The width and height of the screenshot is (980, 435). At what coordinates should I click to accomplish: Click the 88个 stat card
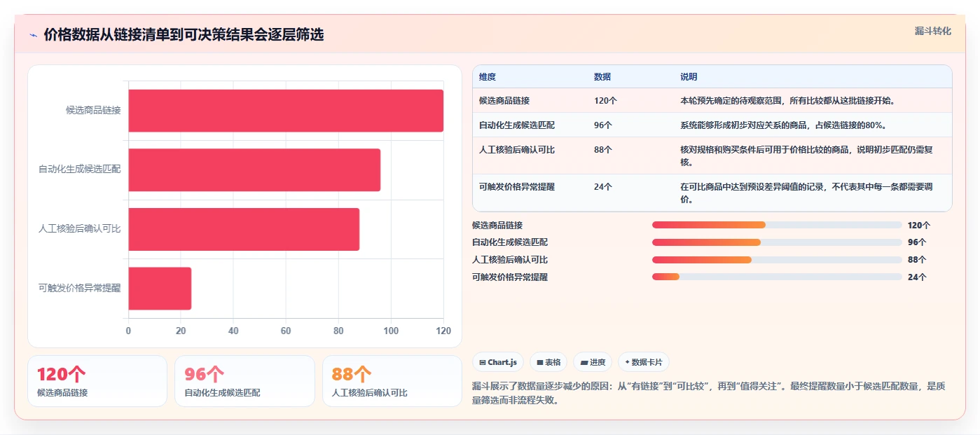pyautogui.click(x=392, y=381)
